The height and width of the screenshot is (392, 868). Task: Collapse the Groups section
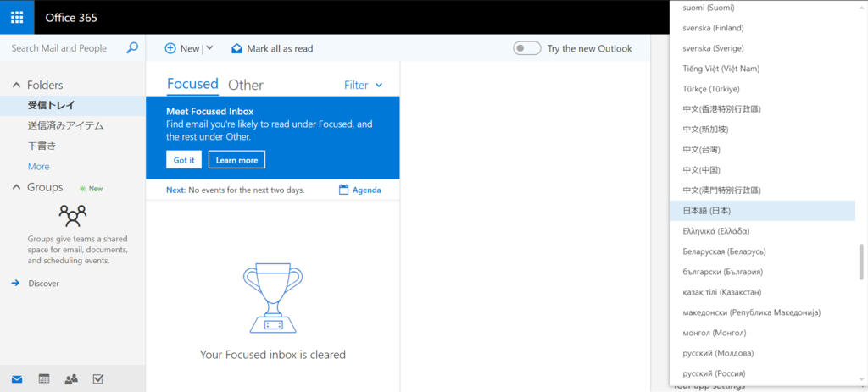pyautogui.click(x=16, y=187)
